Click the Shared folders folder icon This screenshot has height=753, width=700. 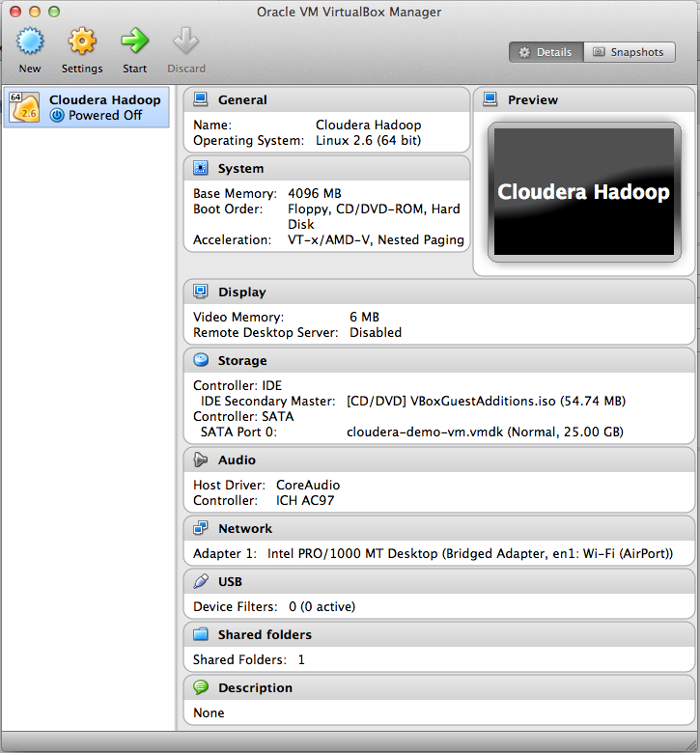pyautogui.click(x=200, y=634)
